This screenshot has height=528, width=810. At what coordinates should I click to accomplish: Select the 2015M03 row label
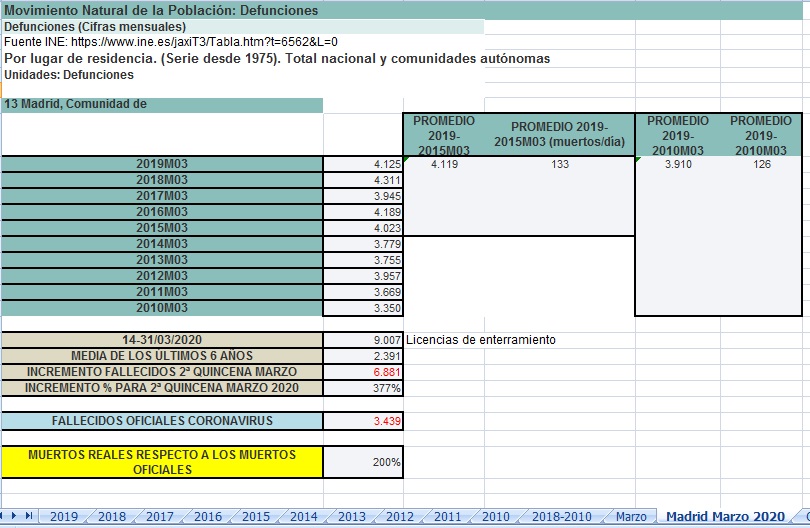pyautogui.click(x=162, y=228)
